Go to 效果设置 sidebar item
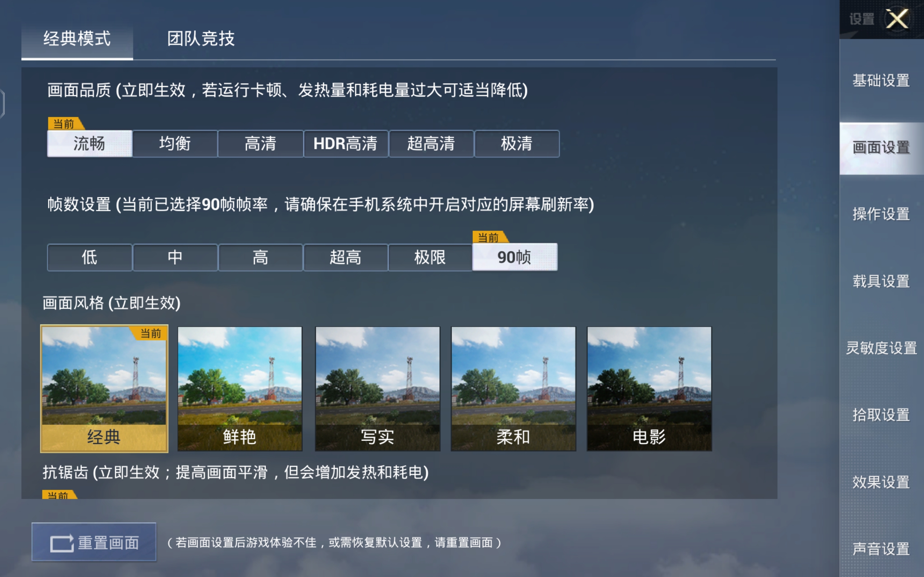 point(881,482)
